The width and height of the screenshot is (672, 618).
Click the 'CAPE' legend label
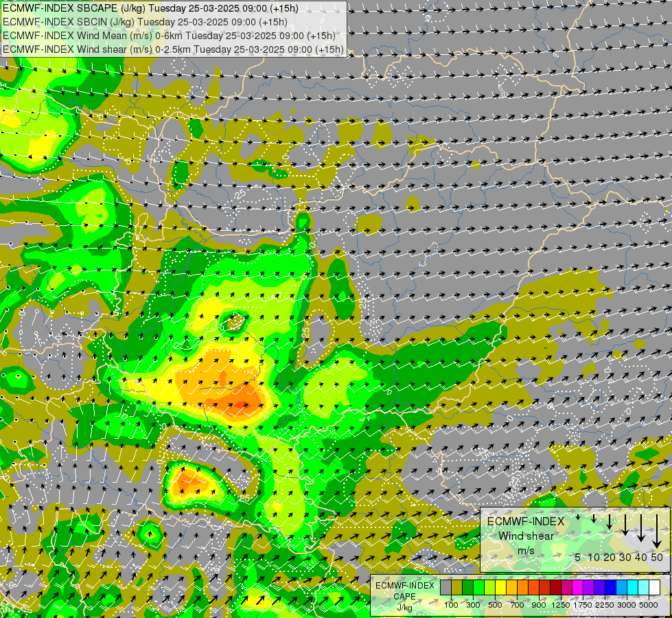[x=404, y=597]
